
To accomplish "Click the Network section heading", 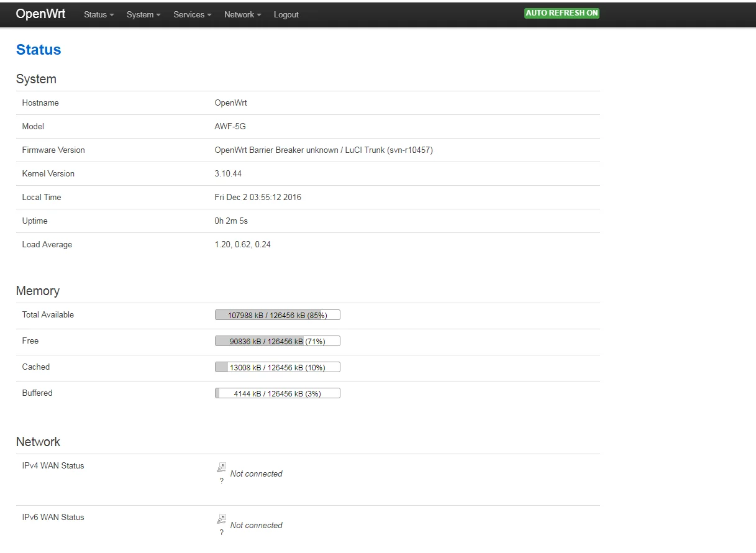I will click(x=38, y=442).
